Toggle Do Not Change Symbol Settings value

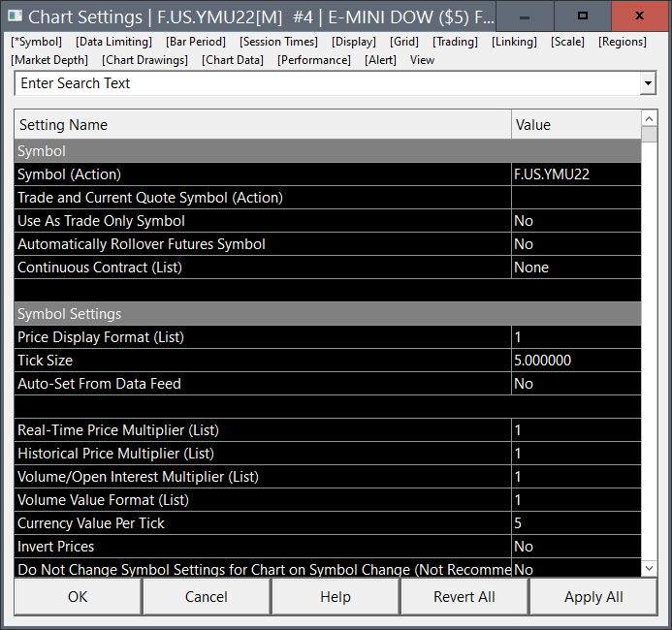pos(576,568)
